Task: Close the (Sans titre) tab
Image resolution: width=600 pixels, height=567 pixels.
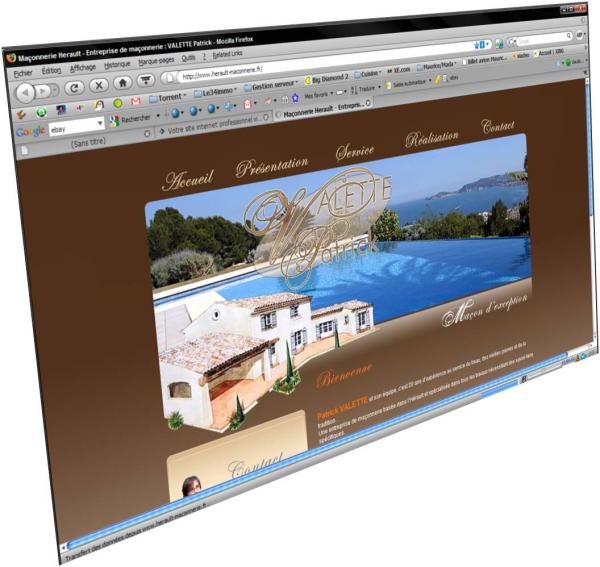Action: 147,134
